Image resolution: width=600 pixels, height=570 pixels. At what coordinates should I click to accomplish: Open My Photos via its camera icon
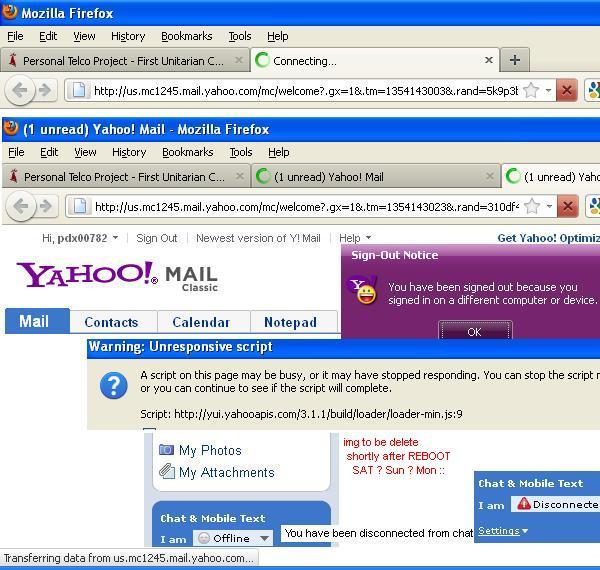coord(167,450)
